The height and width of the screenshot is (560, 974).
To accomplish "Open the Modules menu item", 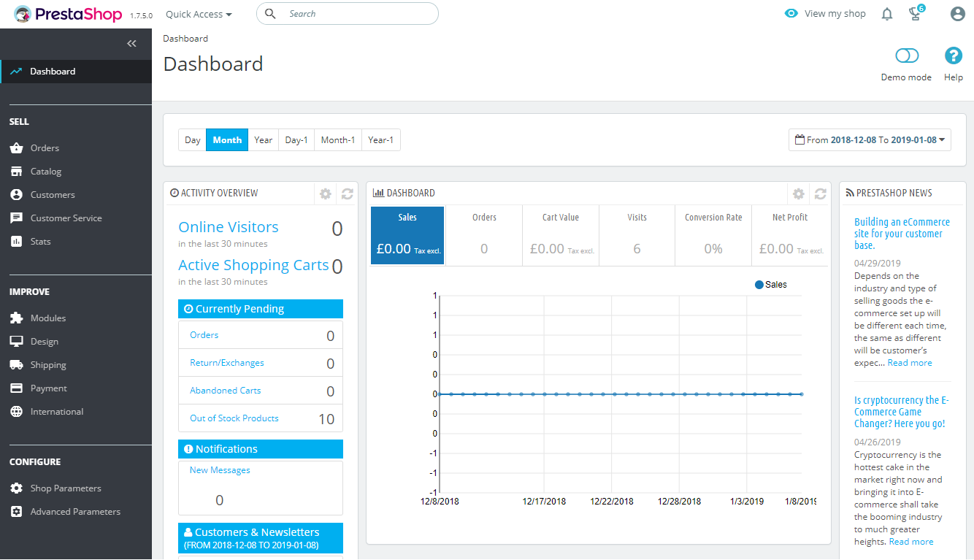I will point(76,318).
